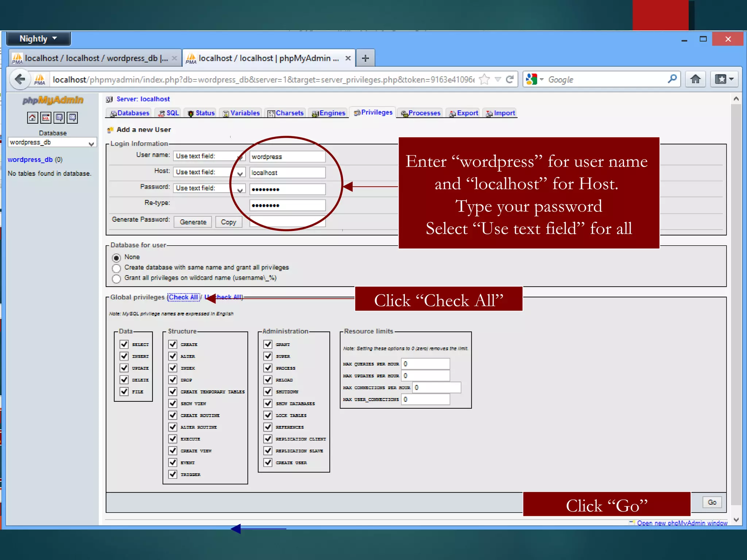Click the browser home icon
747x560 pixels.
pos(695,79)
